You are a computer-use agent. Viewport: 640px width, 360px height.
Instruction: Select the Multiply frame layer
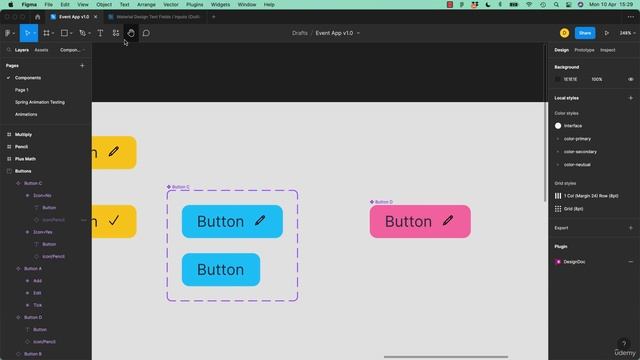point(23,134)
